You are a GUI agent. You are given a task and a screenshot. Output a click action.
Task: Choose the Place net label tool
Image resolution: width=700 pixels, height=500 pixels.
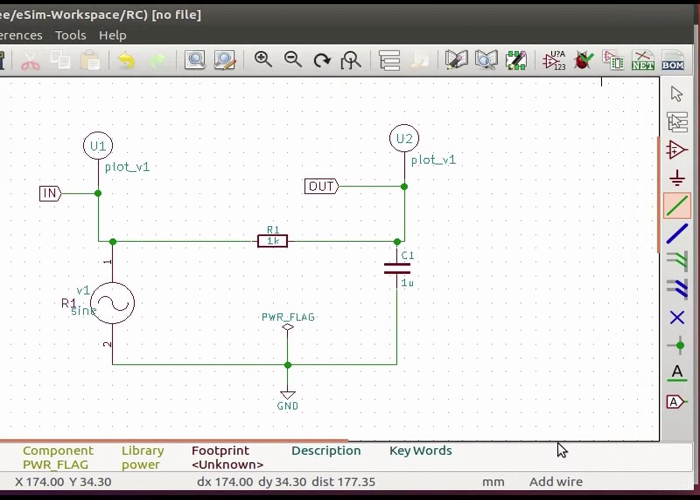[677, 373]
